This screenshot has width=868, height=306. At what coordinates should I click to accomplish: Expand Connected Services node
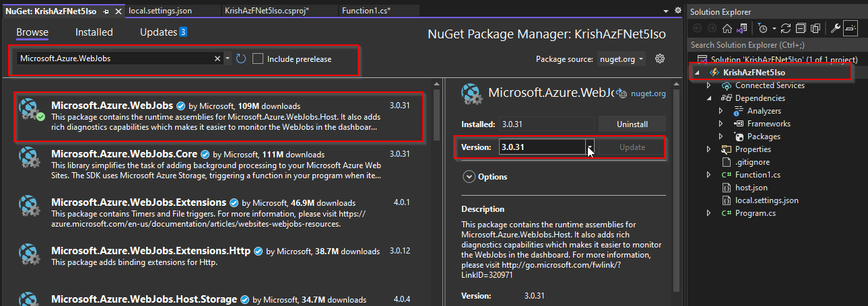tap(708, 85)
